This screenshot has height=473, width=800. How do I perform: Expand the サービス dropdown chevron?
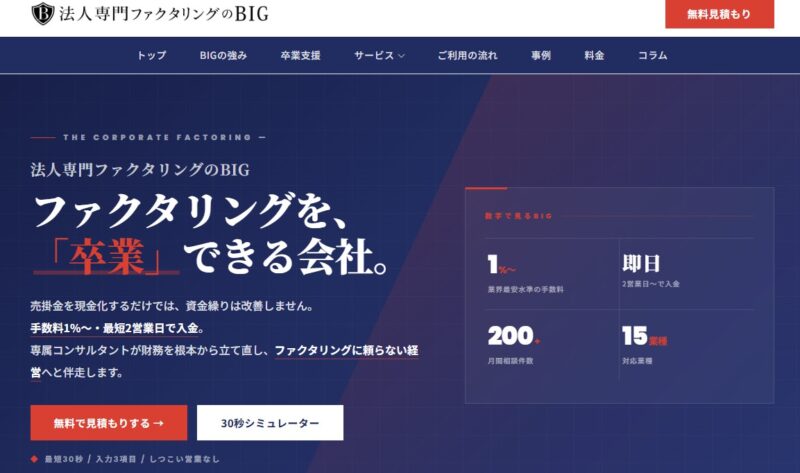[x=401, y=56]
